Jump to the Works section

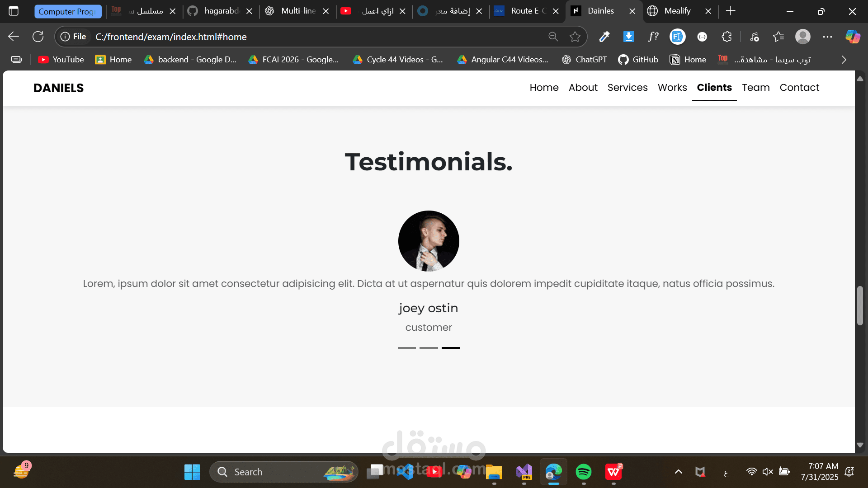[672, 88]
